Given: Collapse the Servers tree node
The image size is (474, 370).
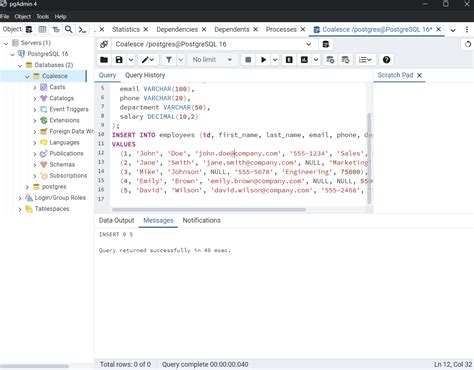Looking at the screenshot, I should 6,43.
